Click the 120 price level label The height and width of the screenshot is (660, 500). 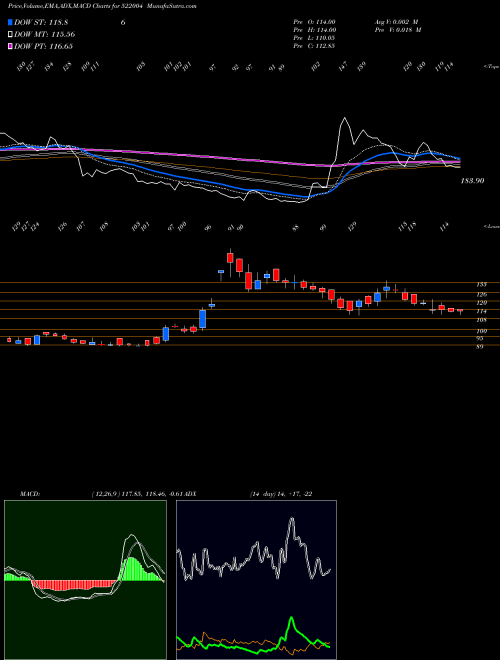coord(481,303)
